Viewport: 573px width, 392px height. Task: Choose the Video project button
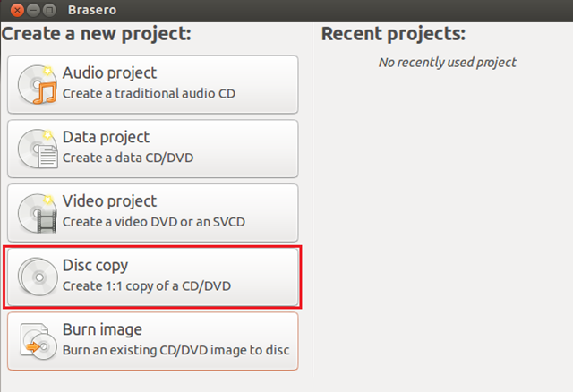pos(153,212)
